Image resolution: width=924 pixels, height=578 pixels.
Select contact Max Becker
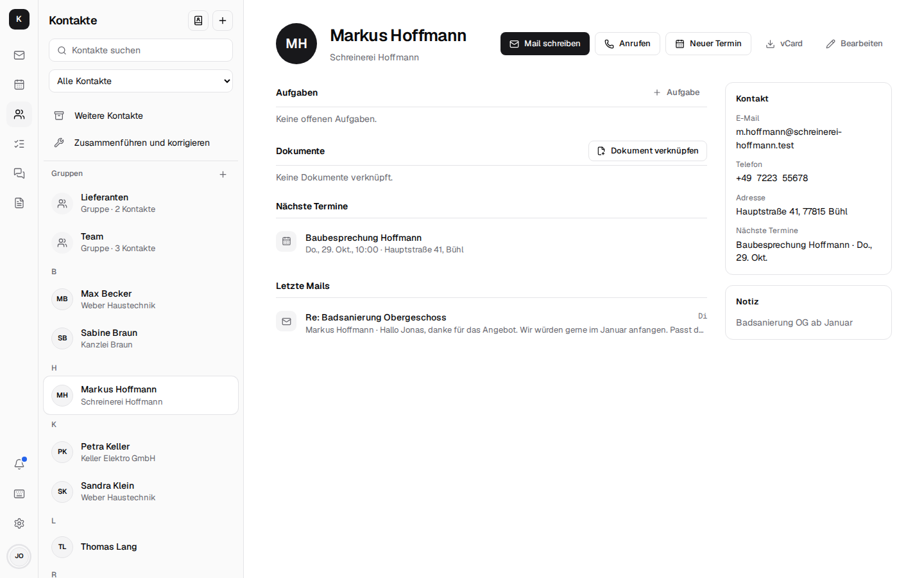pyautogui.click(x=141, y=299)
